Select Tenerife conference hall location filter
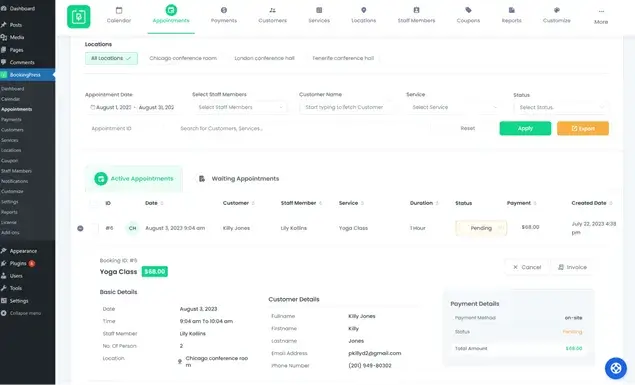 point(343,58)
